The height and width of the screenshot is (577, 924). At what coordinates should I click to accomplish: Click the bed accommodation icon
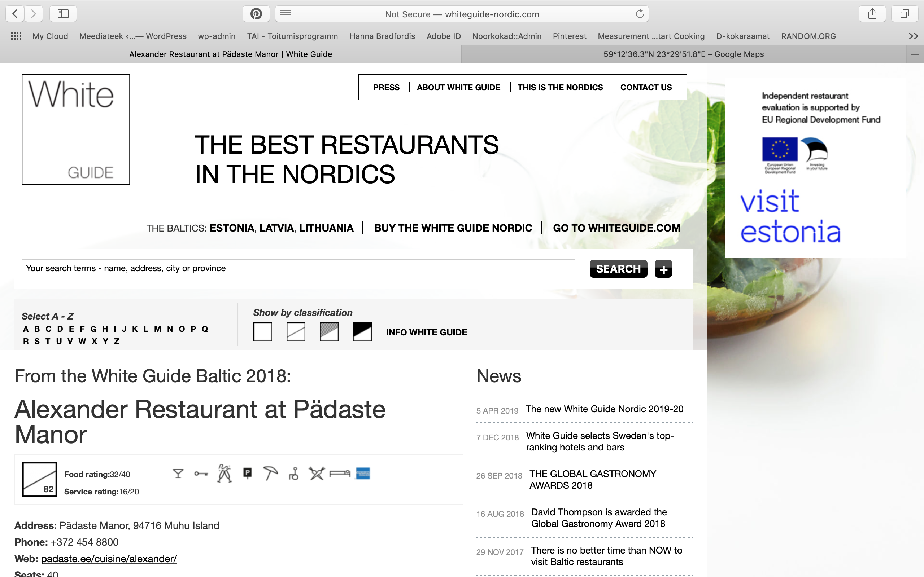point(340,473)
